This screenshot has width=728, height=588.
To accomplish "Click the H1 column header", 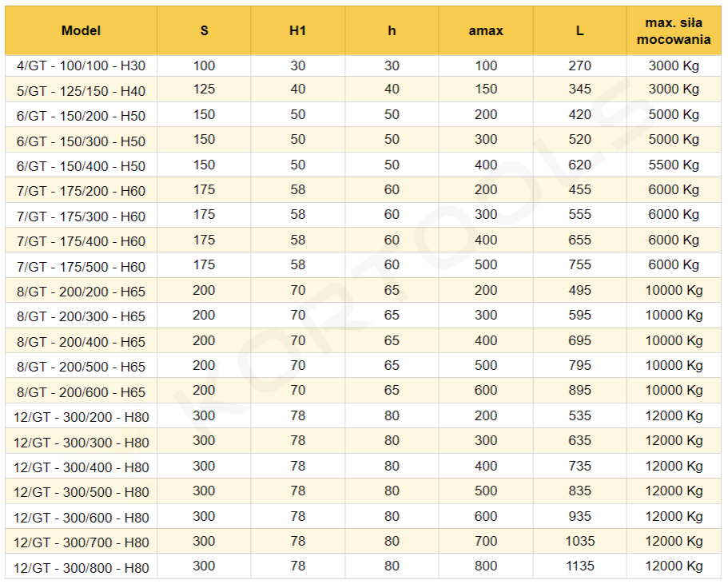I will 298,31.
